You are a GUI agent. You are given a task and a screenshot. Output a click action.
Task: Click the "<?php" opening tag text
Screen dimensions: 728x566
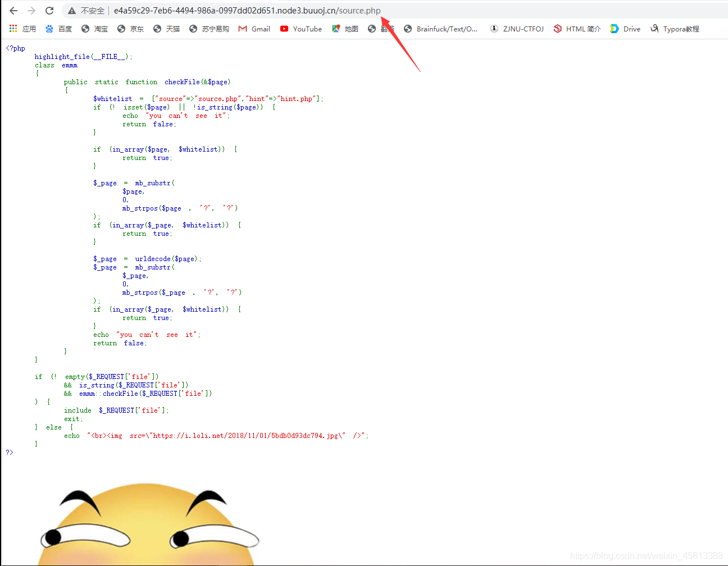[x=16, y=48]
